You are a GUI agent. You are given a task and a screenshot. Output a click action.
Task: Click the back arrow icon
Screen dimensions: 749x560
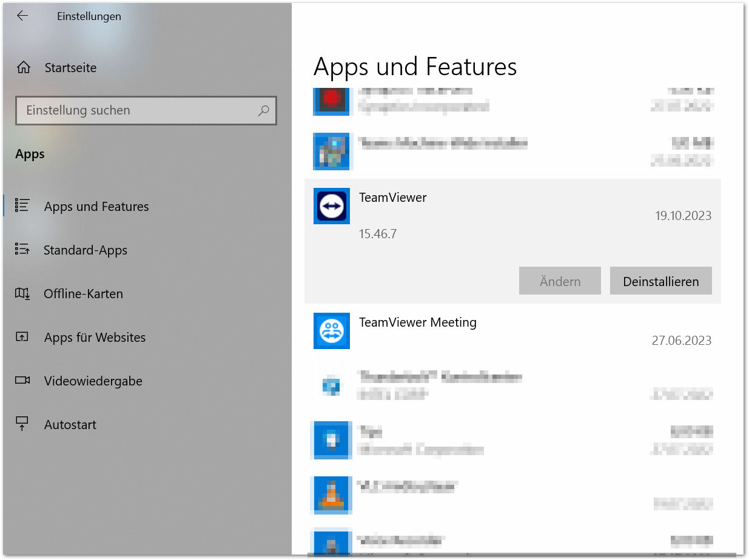click(x=22, y=16)
